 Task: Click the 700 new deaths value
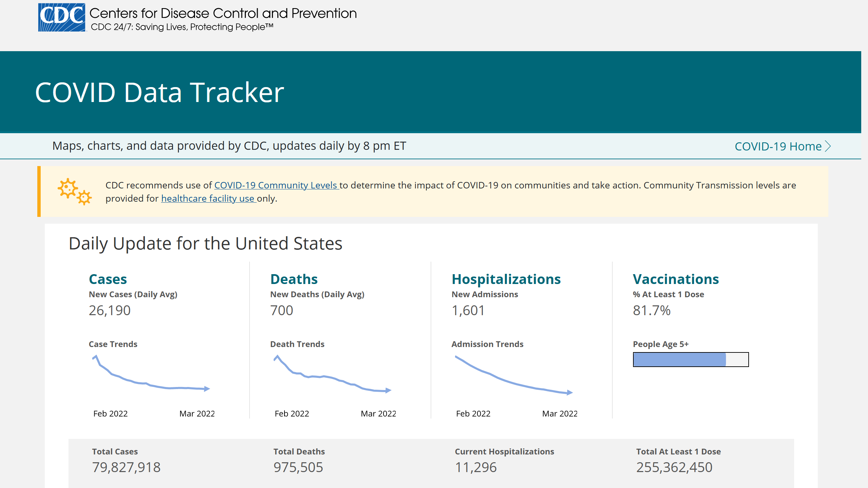coord(281,310)
